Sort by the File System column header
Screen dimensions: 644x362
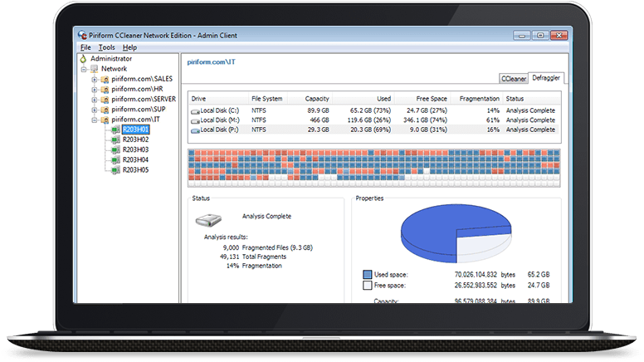[268, 99]
